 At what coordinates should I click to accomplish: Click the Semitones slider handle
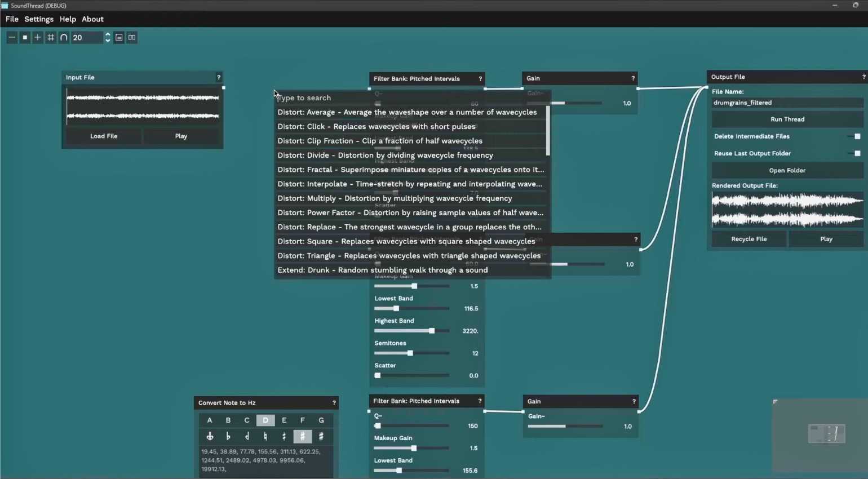click(x=410, y=353)
